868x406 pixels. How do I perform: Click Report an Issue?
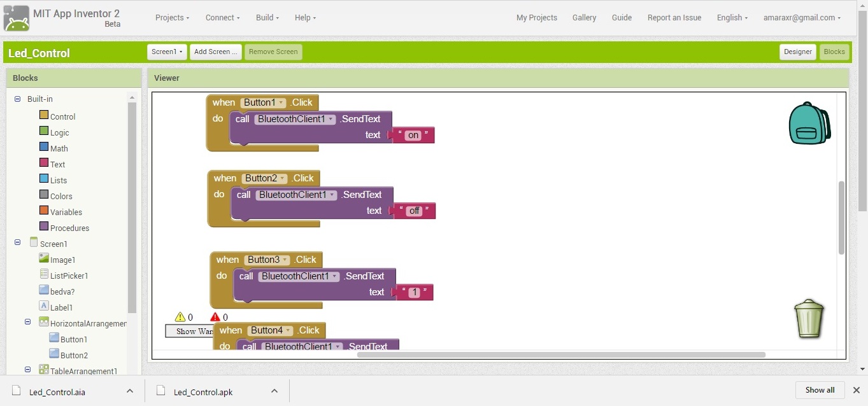674,18
